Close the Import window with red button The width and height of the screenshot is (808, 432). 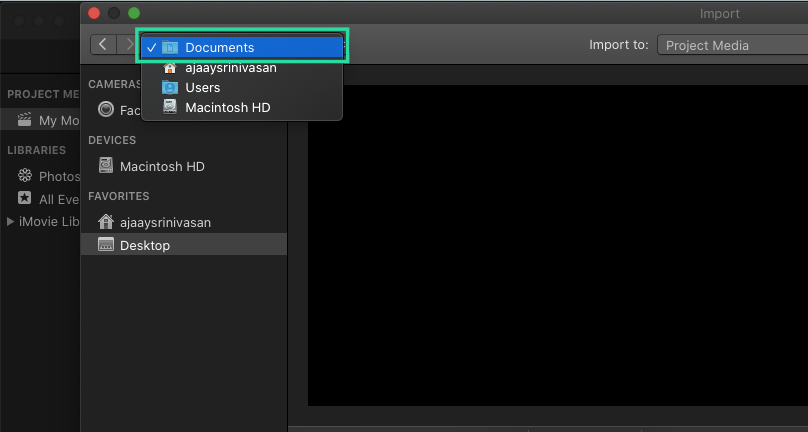(x=94, y=13)
